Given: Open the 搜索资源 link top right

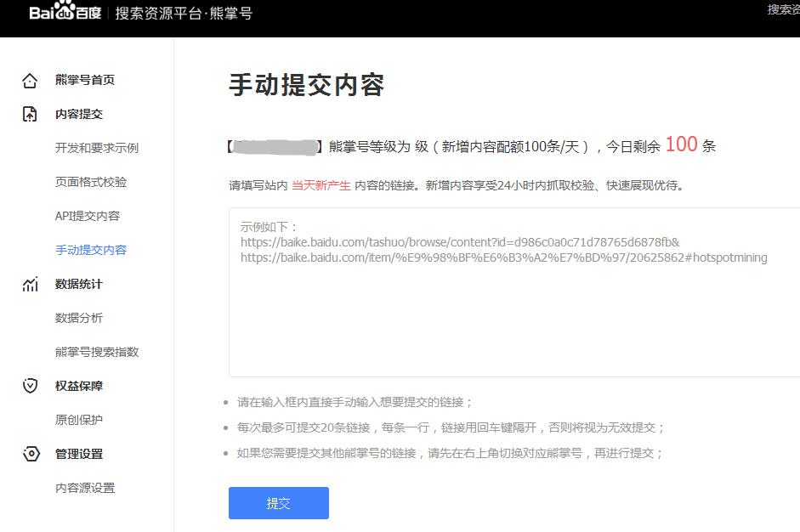Looking at the screenshot, I should (783, 8).
